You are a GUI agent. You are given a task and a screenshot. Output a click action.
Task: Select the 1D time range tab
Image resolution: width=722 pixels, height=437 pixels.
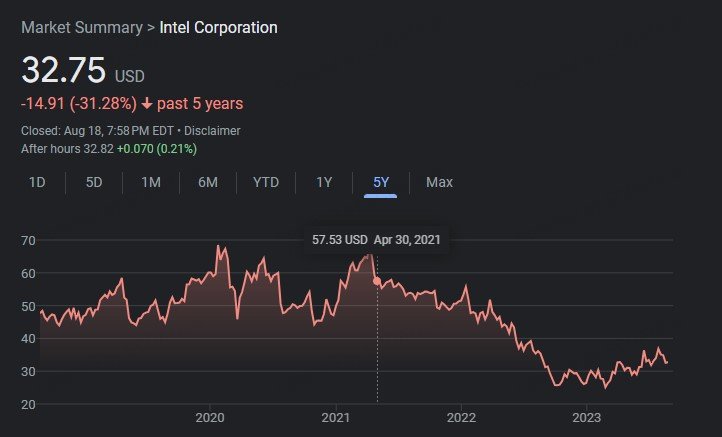pos(37,182)
